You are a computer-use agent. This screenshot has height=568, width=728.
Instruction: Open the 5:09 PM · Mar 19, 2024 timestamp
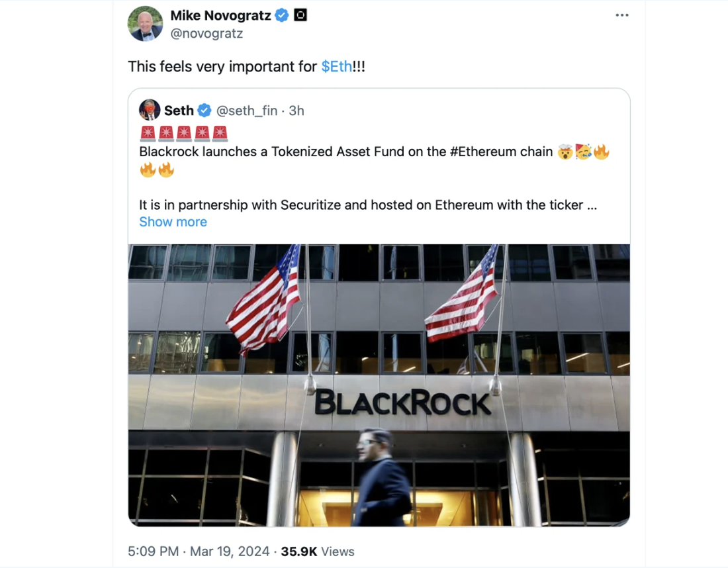click(x=199, y=551)
